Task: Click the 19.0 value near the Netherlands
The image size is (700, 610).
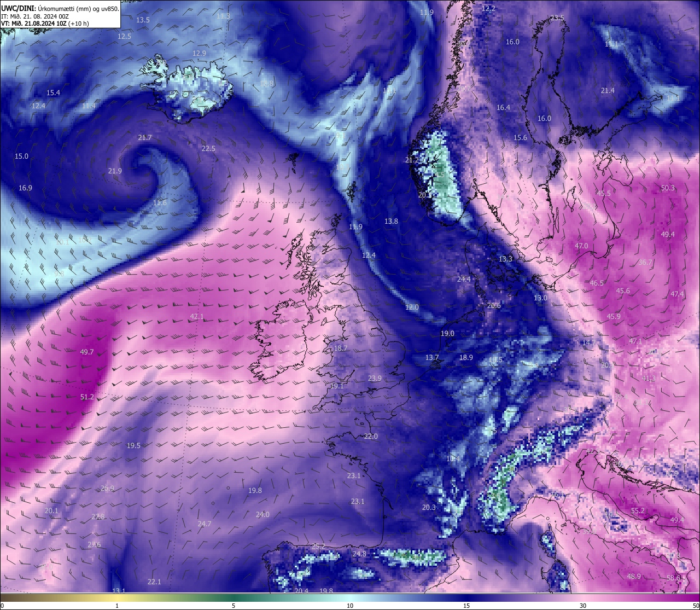Action: 447,333
